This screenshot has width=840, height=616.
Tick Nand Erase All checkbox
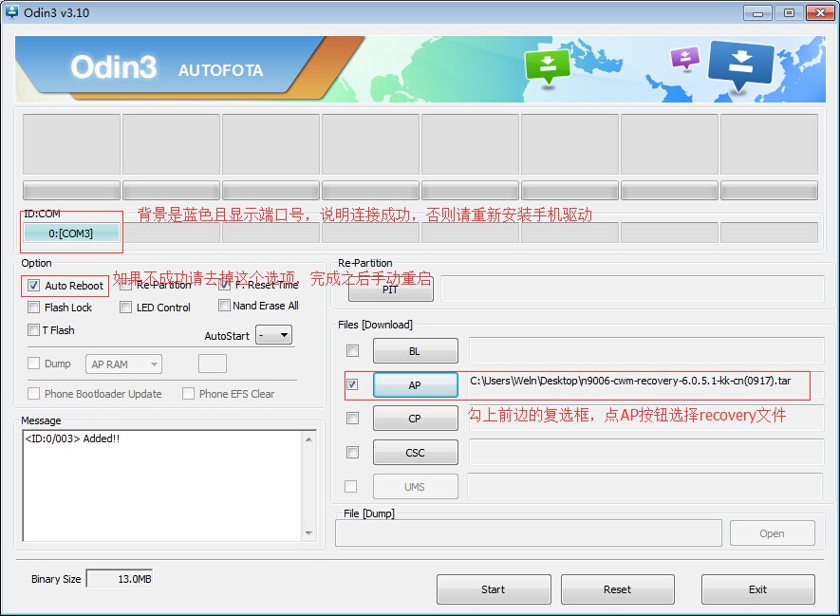coord(224,306)
